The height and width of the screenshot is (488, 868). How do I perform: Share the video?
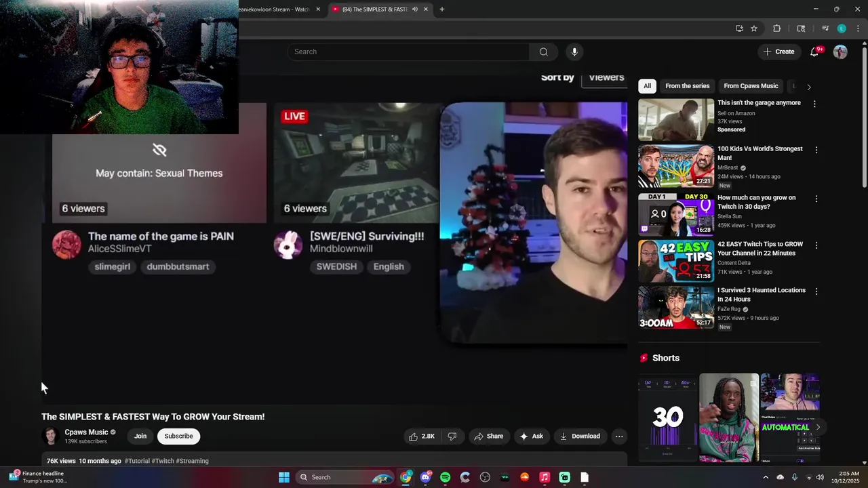click(488, 436)
